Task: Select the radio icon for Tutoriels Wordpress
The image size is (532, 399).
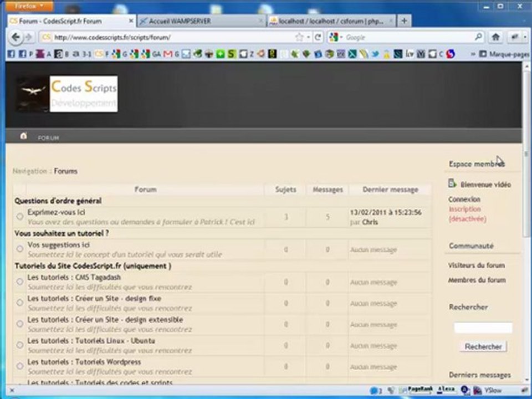Action: (20, 366)
